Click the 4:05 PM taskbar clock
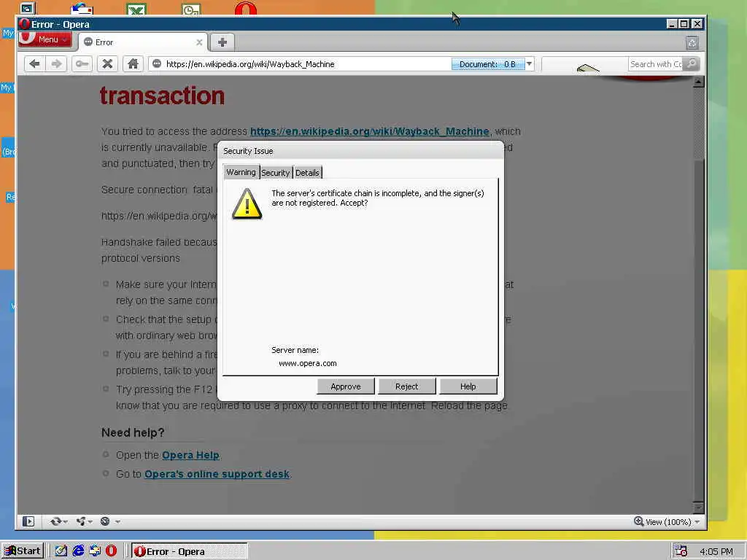 click(716, 551)
